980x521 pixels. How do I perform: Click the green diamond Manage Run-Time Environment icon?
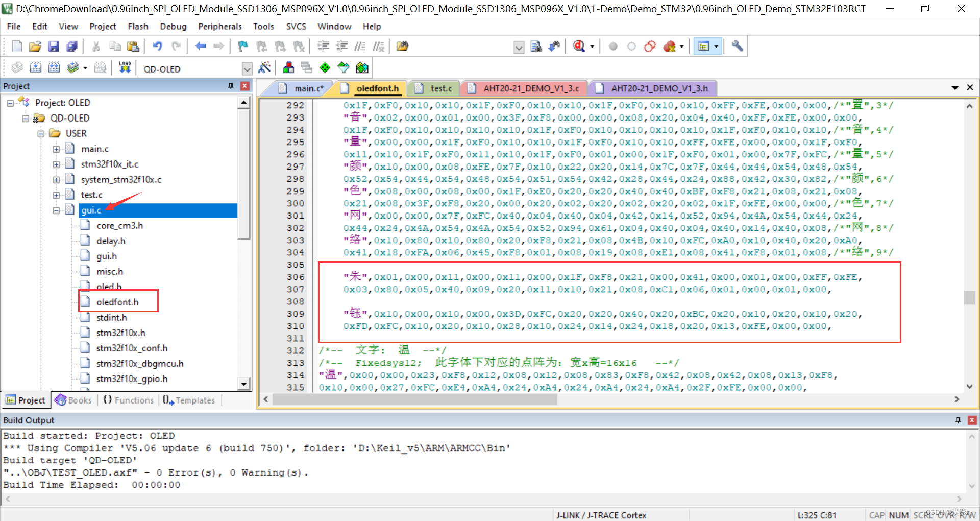tap(325, 67)
